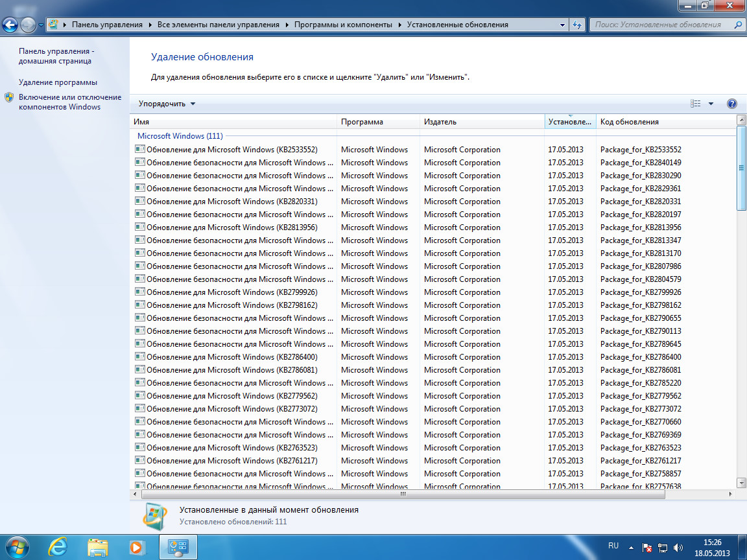Click the Package_for_KB2790655 code cell
Screen dimensions: 747x560
641,318
